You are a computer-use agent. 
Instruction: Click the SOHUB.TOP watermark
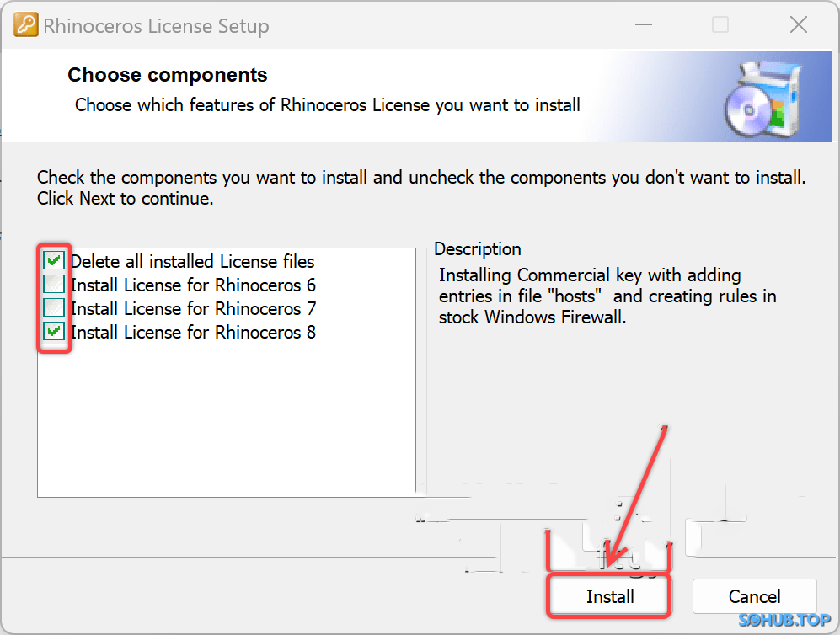[784, 621]
